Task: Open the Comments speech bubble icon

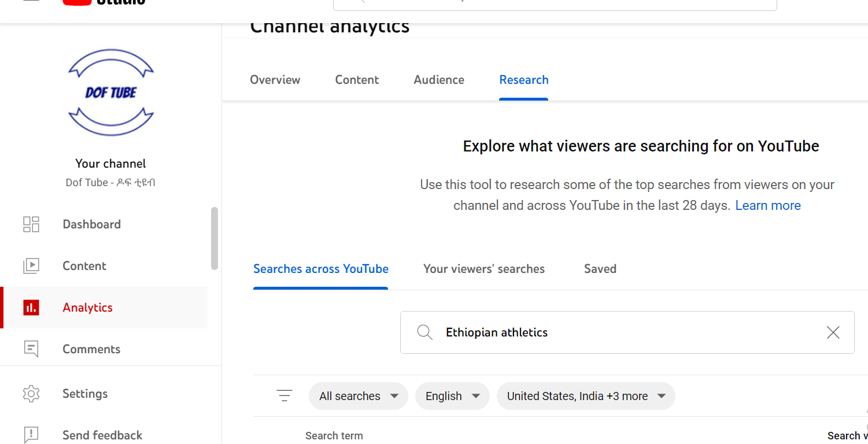Action: 31,349
